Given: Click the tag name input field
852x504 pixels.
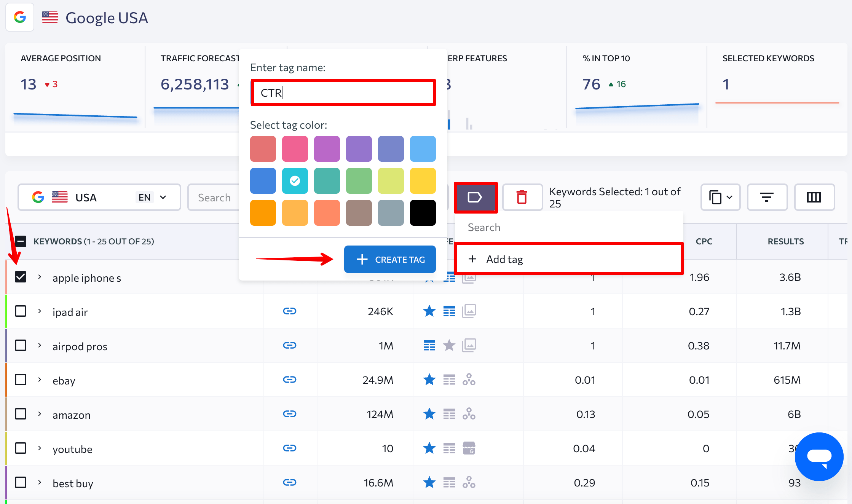Looking at the screenshot, I should point(343,93).
